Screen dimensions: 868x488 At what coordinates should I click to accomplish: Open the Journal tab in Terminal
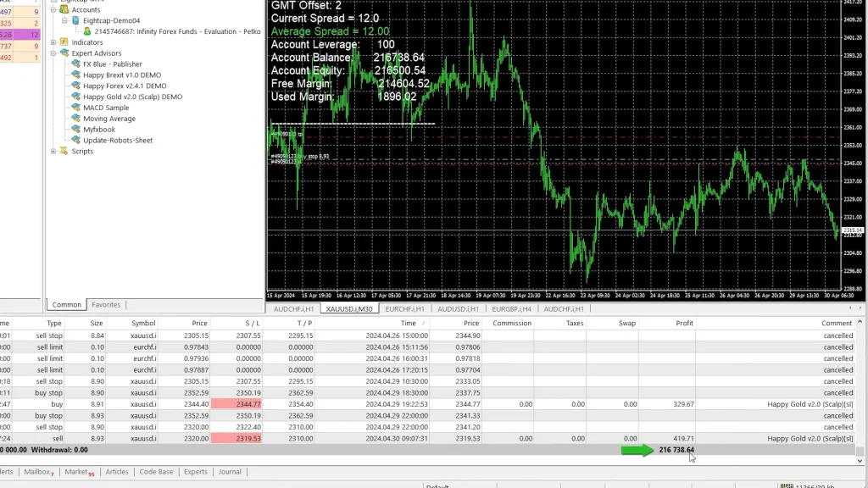(x=230, y=472)
